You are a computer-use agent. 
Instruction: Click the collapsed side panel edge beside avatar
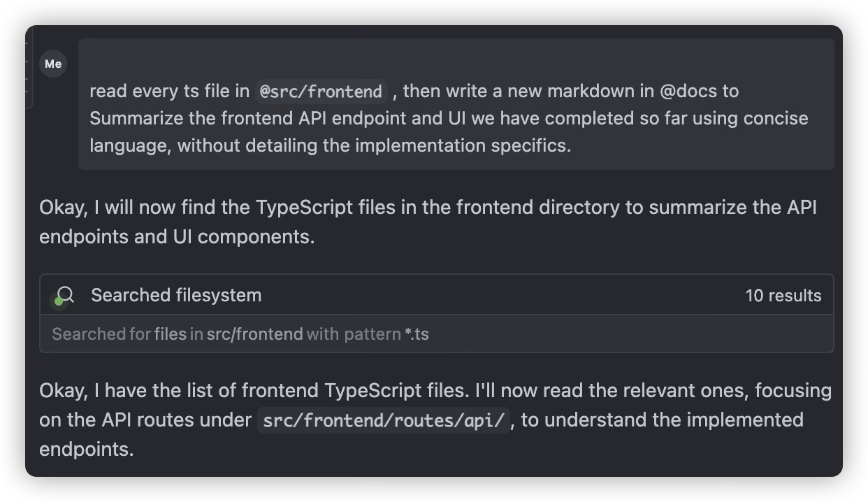[29, 67]
